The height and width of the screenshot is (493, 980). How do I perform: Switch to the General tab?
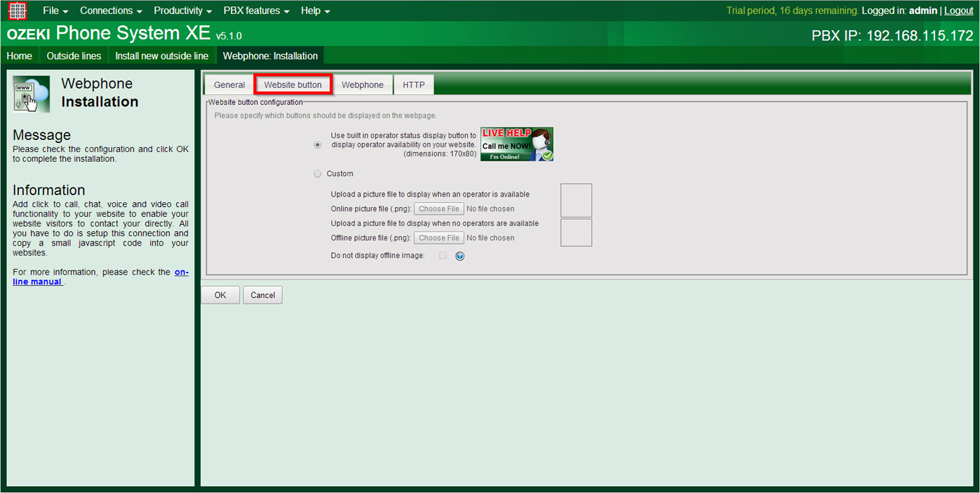(230, 85)
